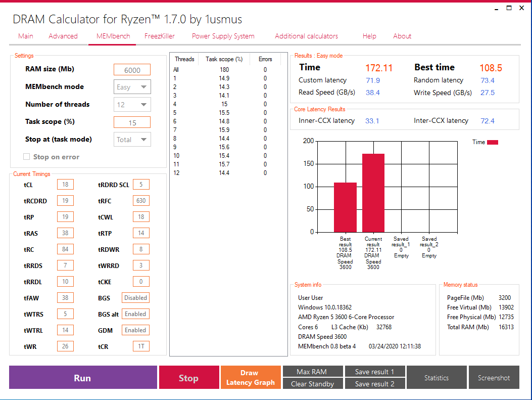Click the Clear Standby button
The width and height of the screenshot is (532, 400).
[312, 384]
